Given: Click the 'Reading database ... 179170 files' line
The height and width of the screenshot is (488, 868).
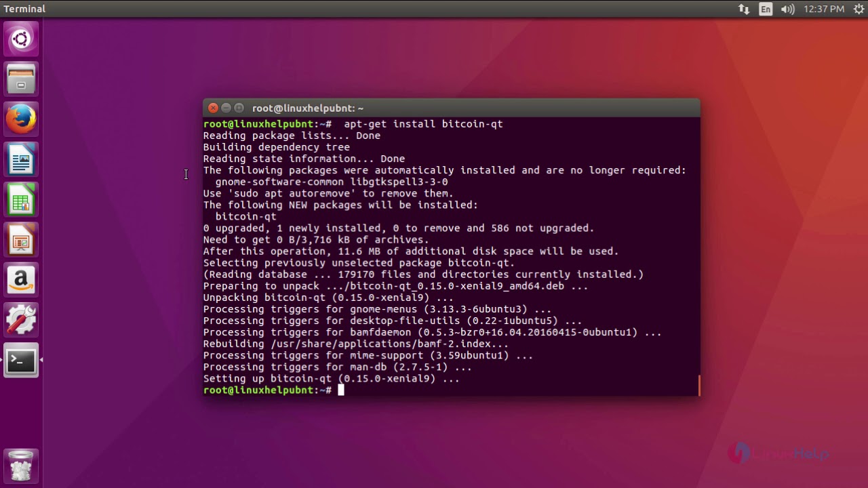Looking at the screenshot, I should pos(423,274).
